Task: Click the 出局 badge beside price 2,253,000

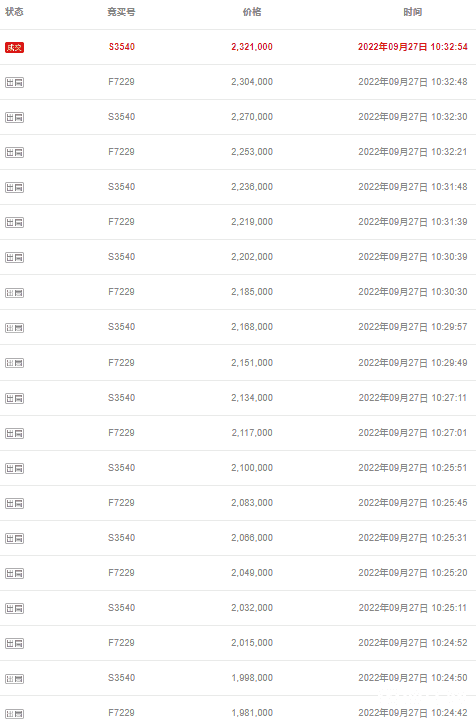Action: [14, 152]
